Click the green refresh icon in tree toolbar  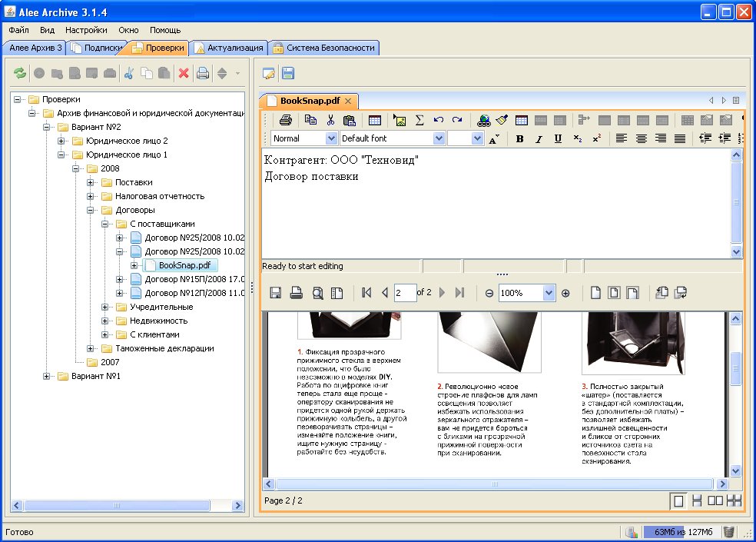click(20, 74)
